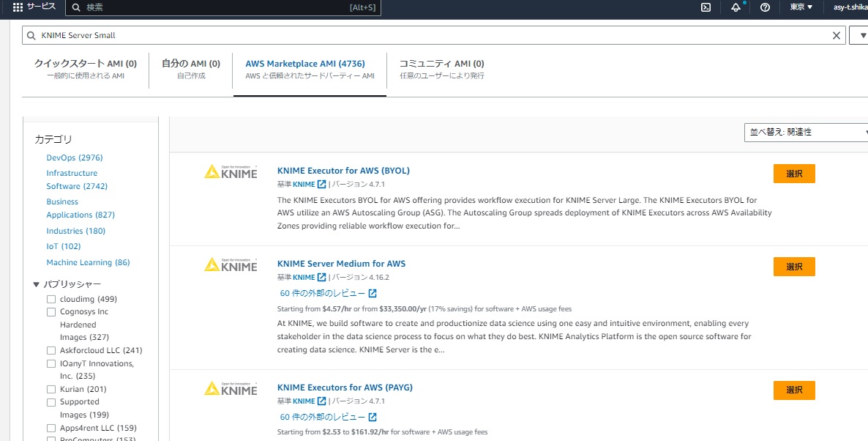868x441 pixels.
Task: Open KNIME Server Medium for AWS title link
Action: (342, 264)
